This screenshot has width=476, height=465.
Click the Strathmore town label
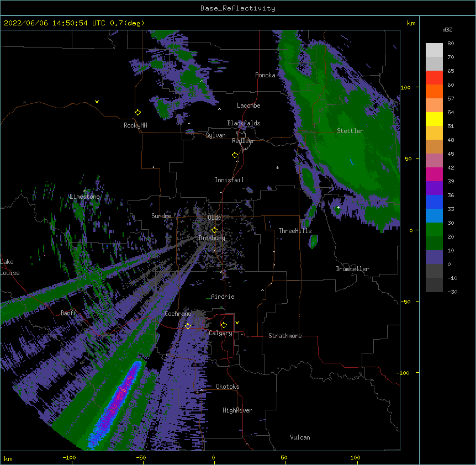click(285, 336)
